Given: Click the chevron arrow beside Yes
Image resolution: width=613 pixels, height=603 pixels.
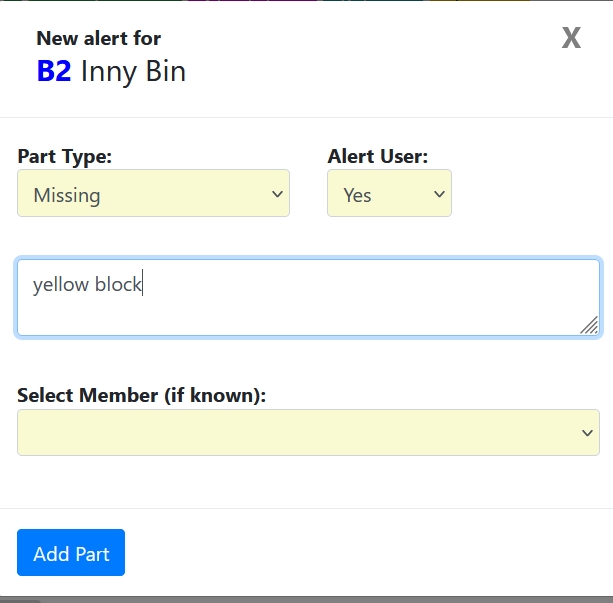Looking at the screenshot, I should point(439,194).
